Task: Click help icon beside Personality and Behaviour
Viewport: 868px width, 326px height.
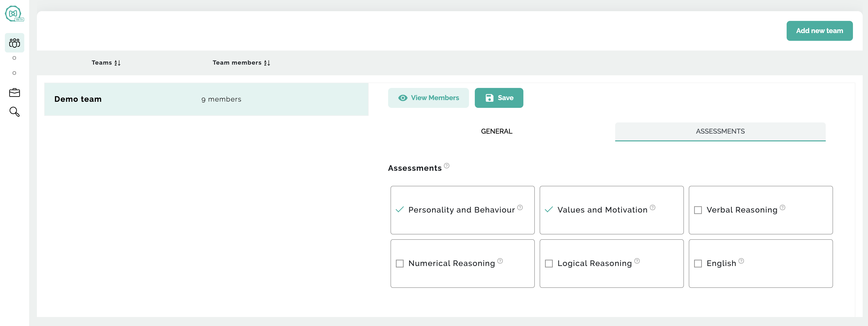Action: point(520,207)
